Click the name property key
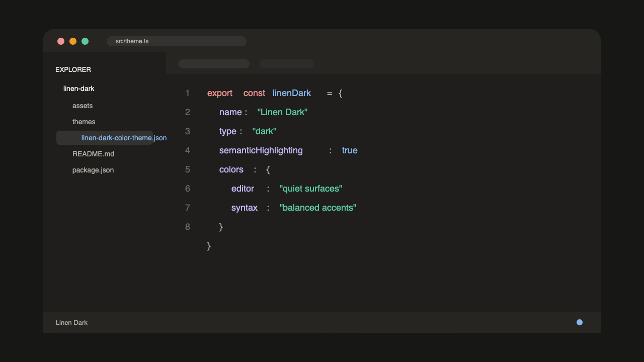The image size is (644, 362). [230, 112]
